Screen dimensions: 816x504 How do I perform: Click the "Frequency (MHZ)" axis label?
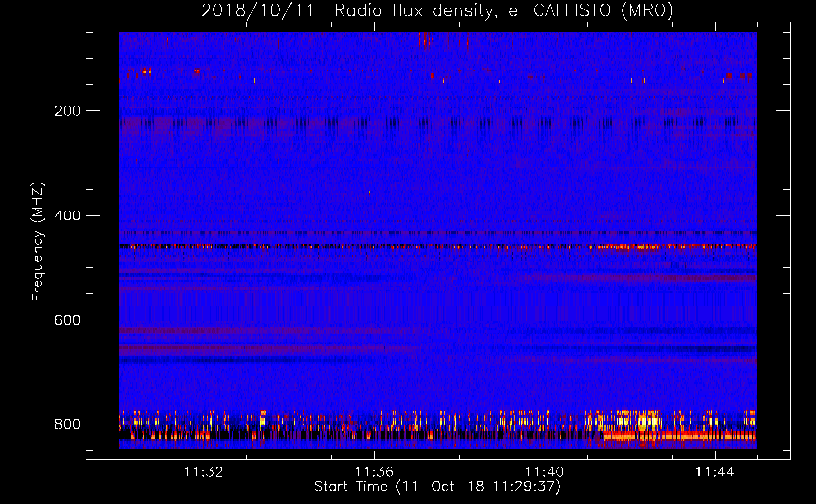(38, 241)
